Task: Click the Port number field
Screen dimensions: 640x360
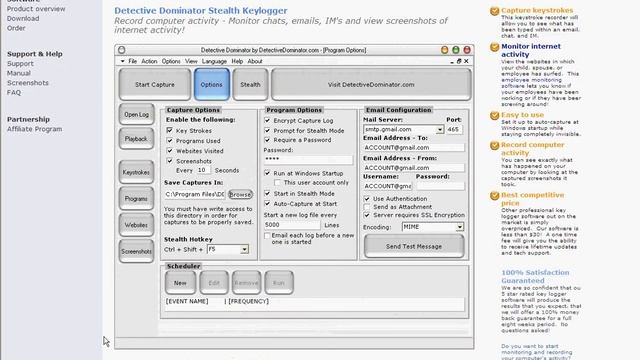Action: (454, 129)
